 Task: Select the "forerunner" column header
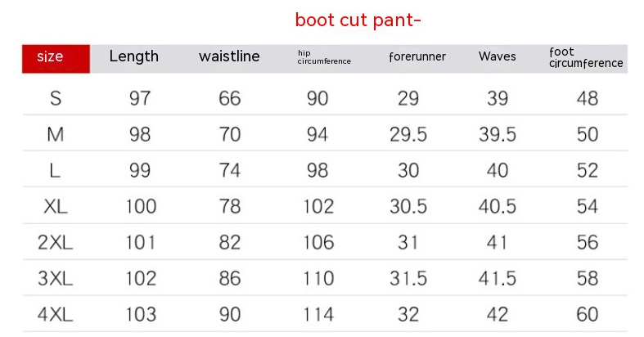417,57
